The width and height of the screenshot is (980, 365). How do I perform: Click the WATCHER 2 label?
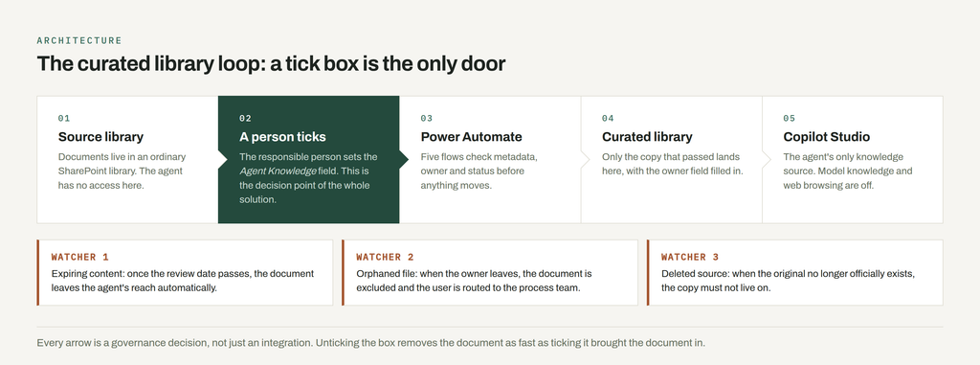pyautogui.click(x=385, y=257)
